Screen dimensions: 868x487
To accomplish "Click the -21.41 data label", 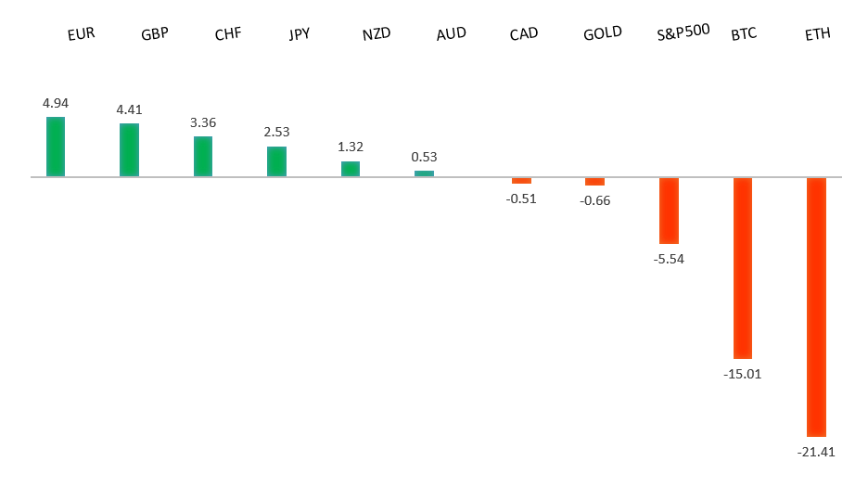I will 816,452.
